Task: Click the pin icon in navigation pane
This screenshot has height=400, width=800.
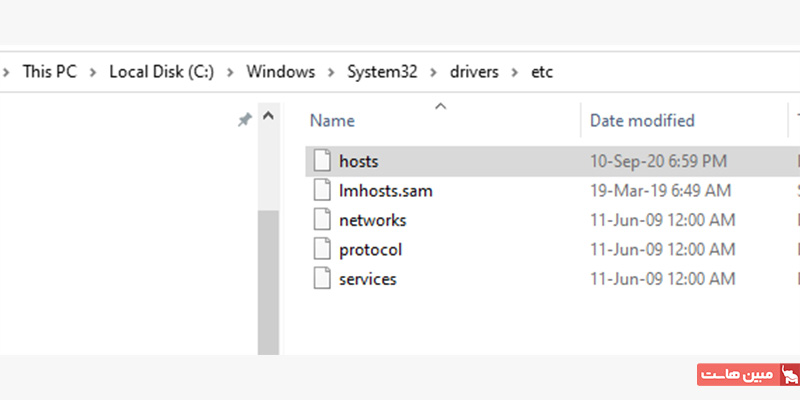Action: (x=244, y=119)
